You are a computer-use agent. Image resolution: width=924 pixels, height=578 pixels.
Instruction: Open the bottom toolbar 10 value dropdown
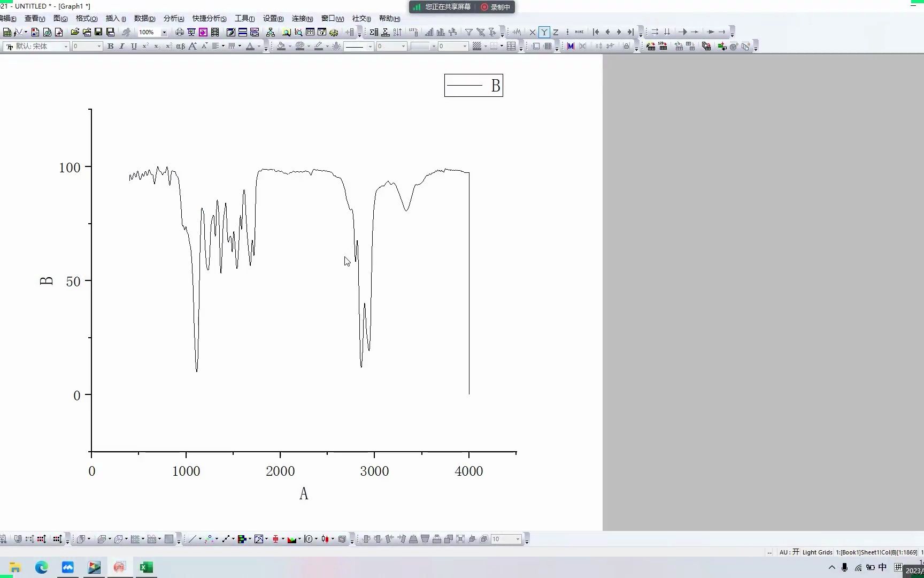coord(518,539)
